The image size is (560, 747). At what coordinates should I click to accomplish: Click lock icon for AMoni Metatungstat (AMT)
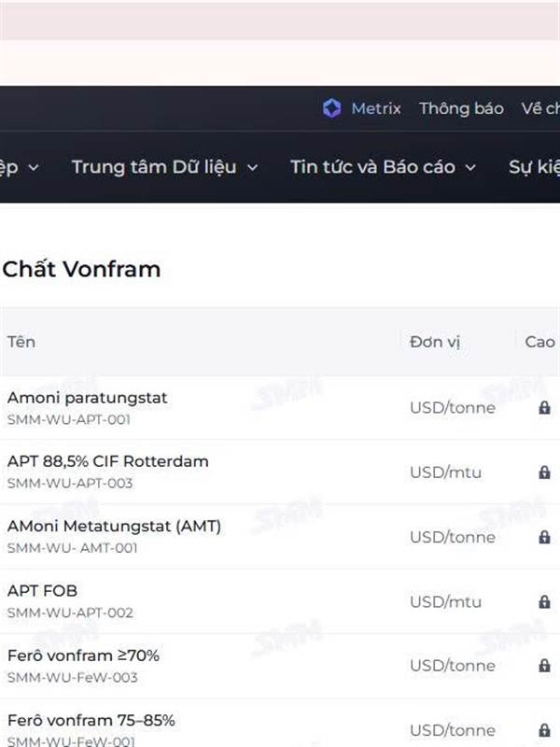pyautogui.click(x=544, y=537)
